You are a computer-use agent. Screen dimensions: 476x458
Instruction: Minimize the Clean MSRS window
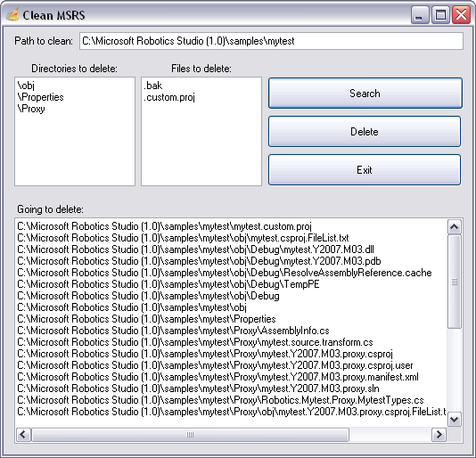click(420, 14)
